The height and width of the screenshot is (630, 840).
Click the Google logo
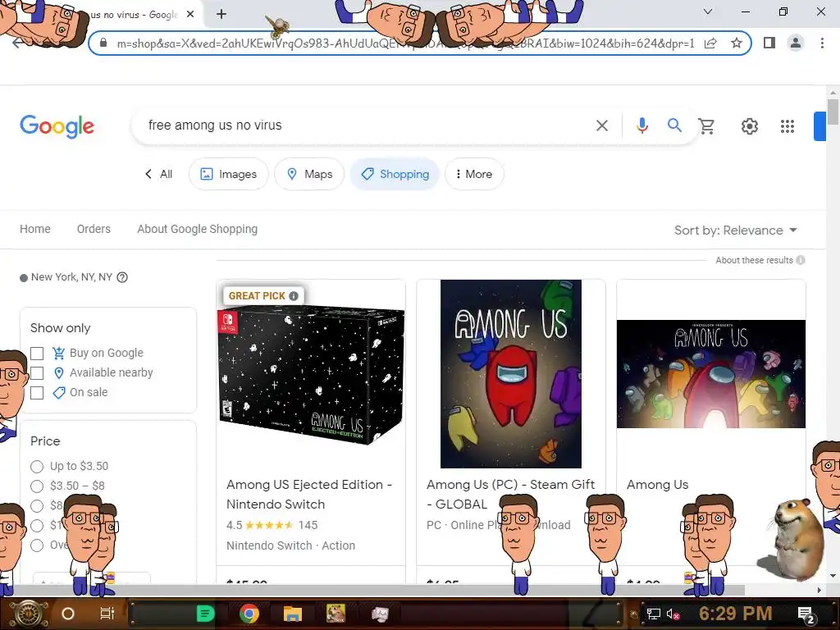57,126
